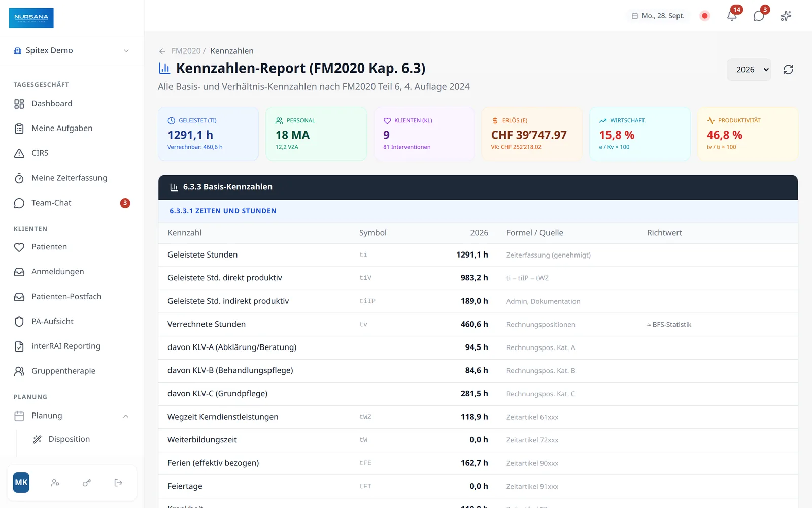Click the Produktivität 46,8 % card
Image resolution: width=812 pixels, height=508 pixels.
pos(748,134)
